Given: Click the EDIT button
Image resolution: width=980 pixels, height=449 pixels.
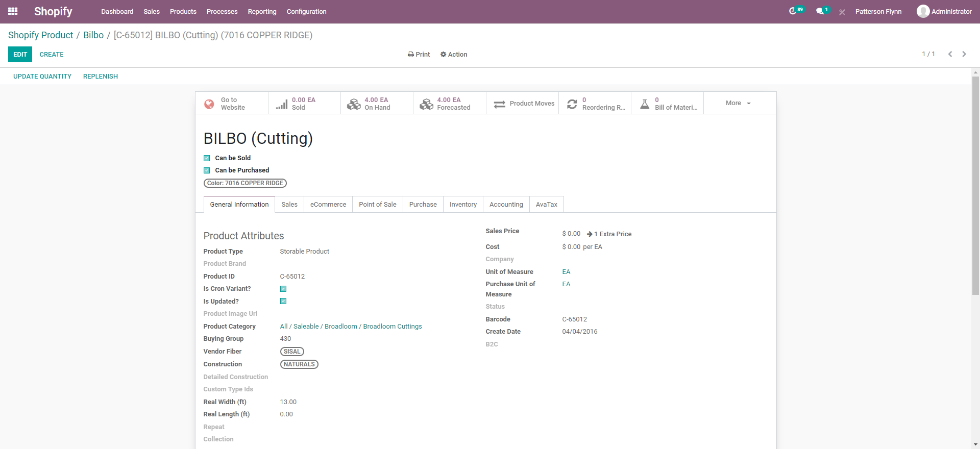Looking at the screenshot, I should [20, 54].
